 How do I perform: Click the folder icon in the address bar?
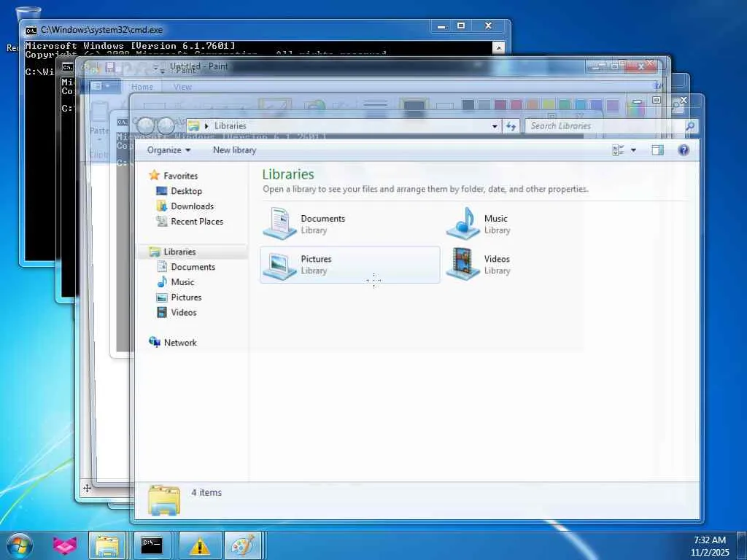(x=193, y=125)
